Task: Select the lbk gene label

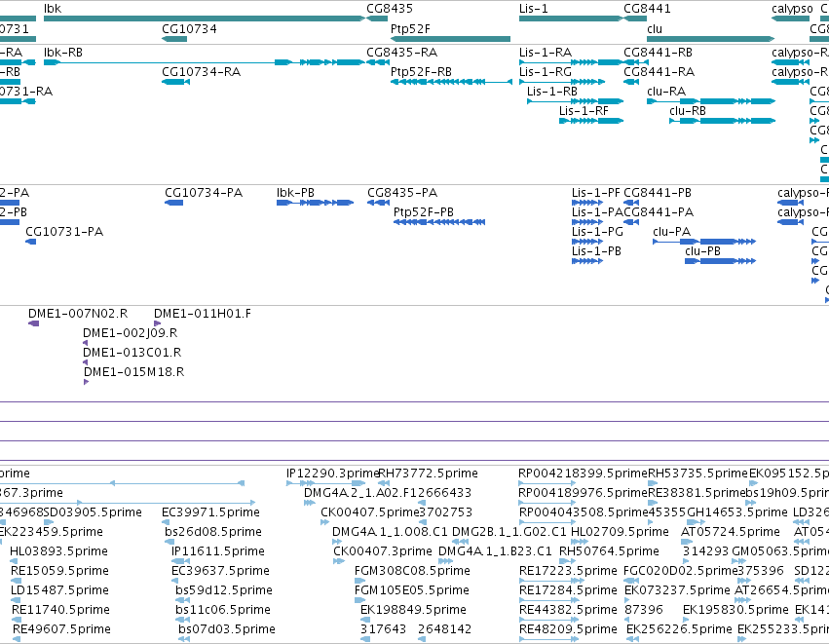Action: coord(53,9)
